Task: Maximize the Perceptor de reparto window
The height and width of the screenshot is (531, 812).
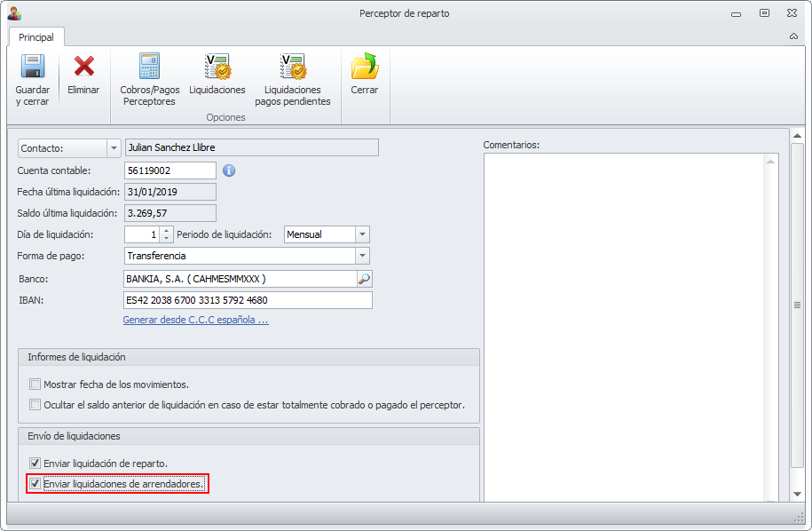Action: pos(764,13)
